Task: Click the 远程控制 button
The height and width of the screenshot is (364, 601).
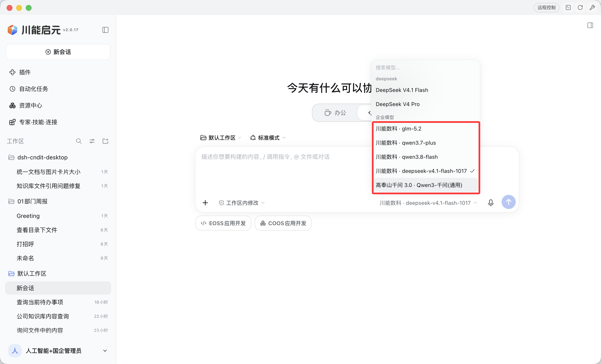Action: point(546,7)
